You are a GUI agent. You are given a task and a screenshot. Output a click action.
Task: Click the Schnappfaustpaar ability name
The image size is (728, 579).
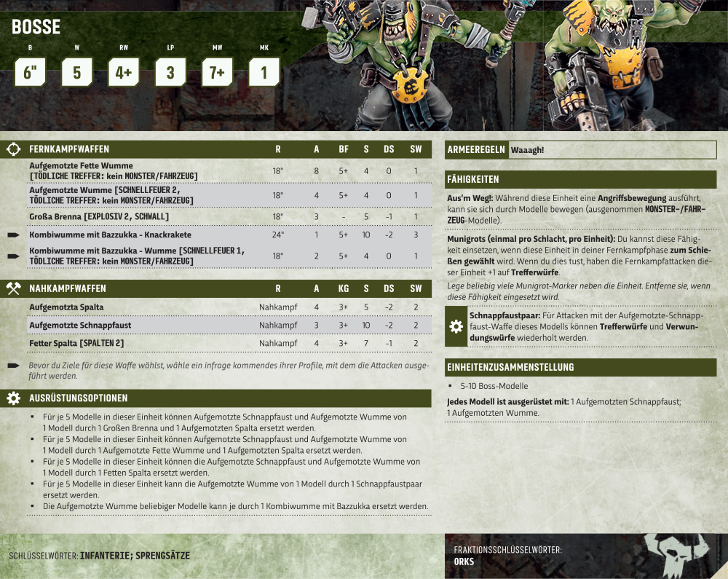coord(505,316)
